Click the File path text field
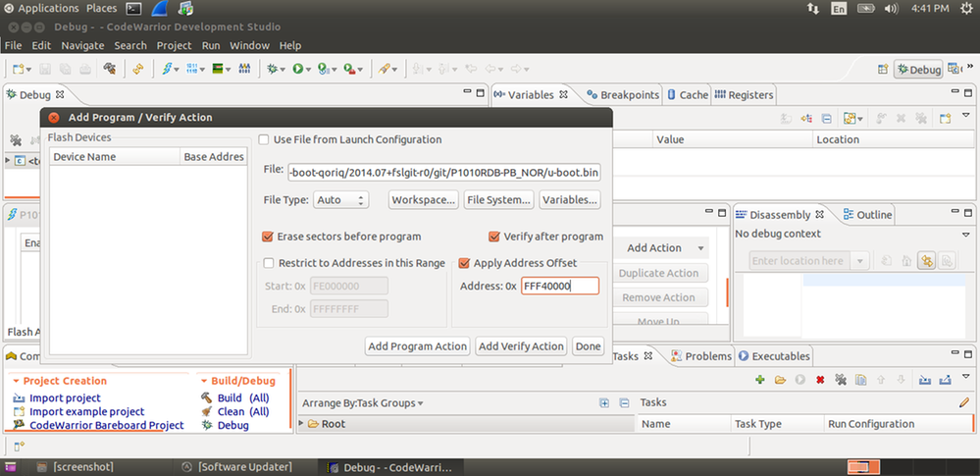 coord(444,172)
